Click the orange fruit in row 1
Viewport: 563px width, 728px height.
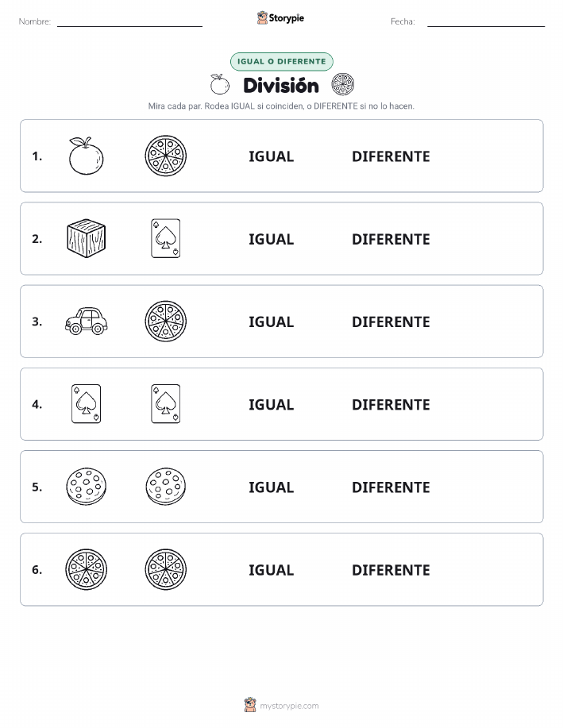(x=86, y=156)
